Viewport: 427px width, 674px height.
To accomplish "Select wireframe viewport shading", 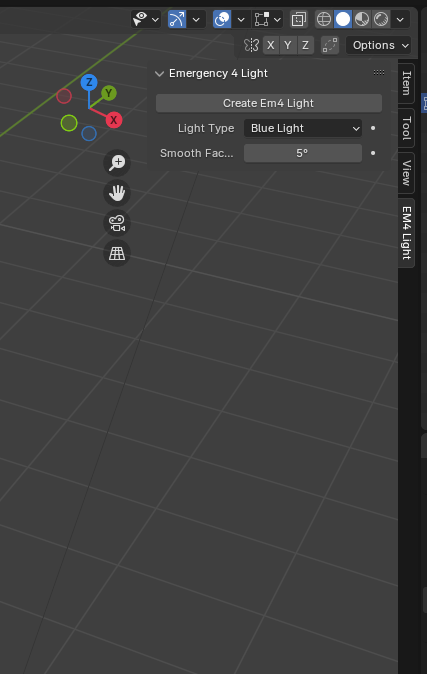I will (x=324, y=19).
